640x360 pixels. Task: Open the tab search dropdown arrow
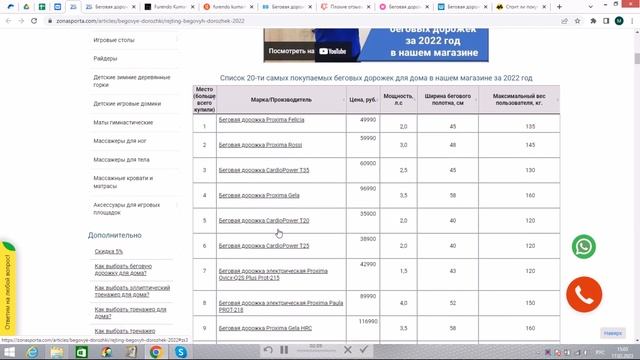[590, 7]
